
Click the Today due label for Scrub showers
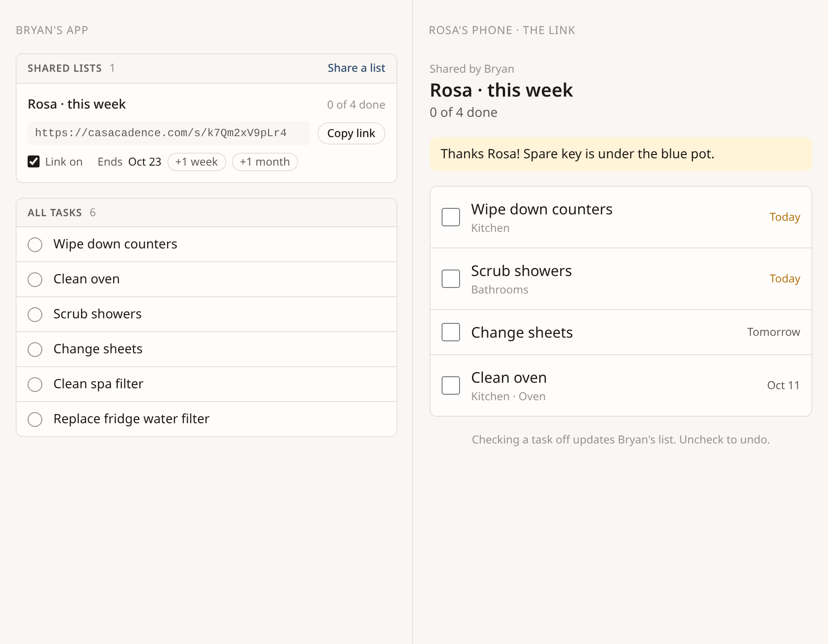[x=785, y=279]
